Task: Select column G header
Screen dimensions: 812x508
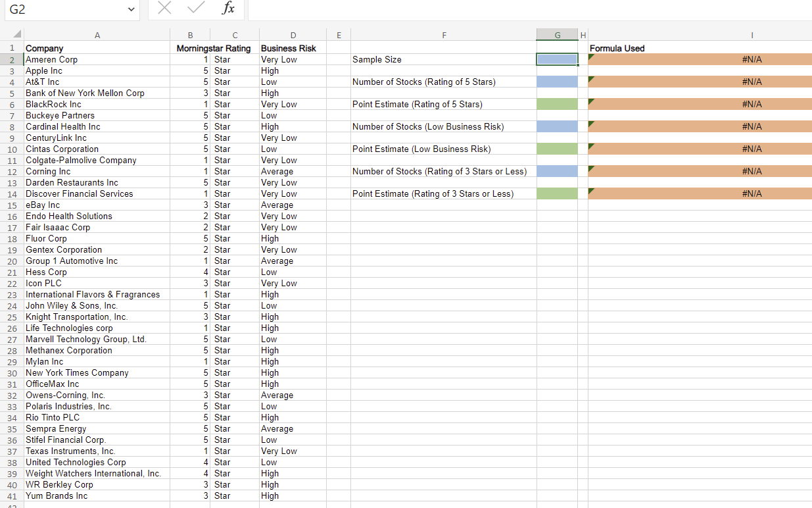Action: 557,35
